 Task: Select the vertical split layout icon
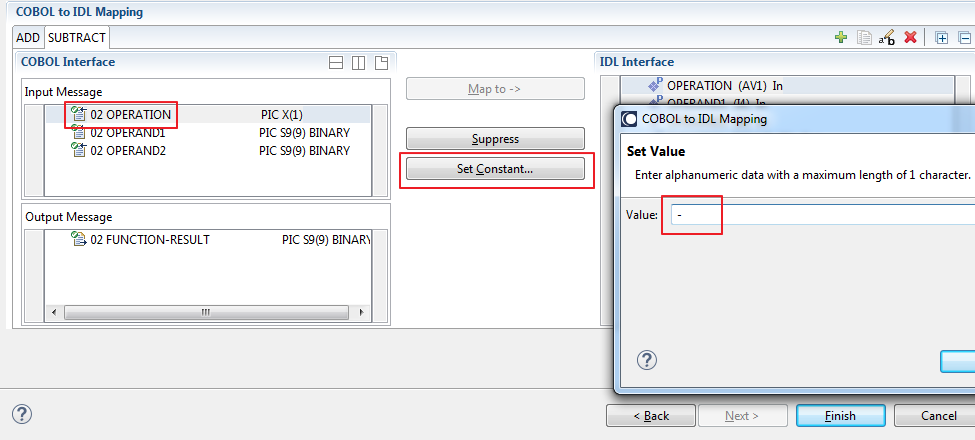[x=358, y=63]
